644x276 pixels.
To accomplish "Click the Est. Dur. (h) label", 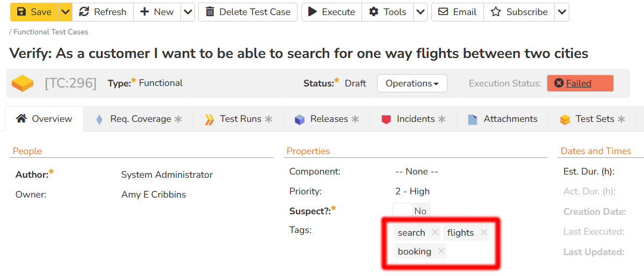I will click(589, 172).
